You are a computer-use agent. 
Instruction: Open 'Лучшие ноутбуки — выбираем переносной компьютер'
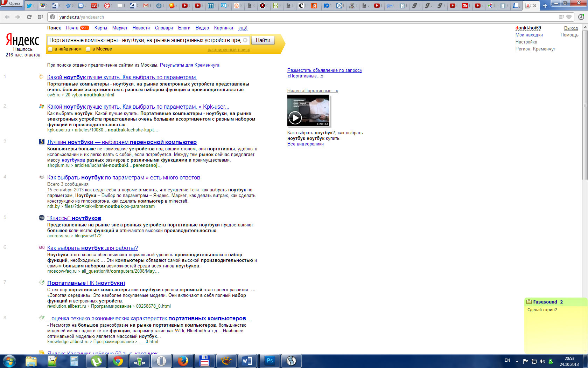pos(122,142)
